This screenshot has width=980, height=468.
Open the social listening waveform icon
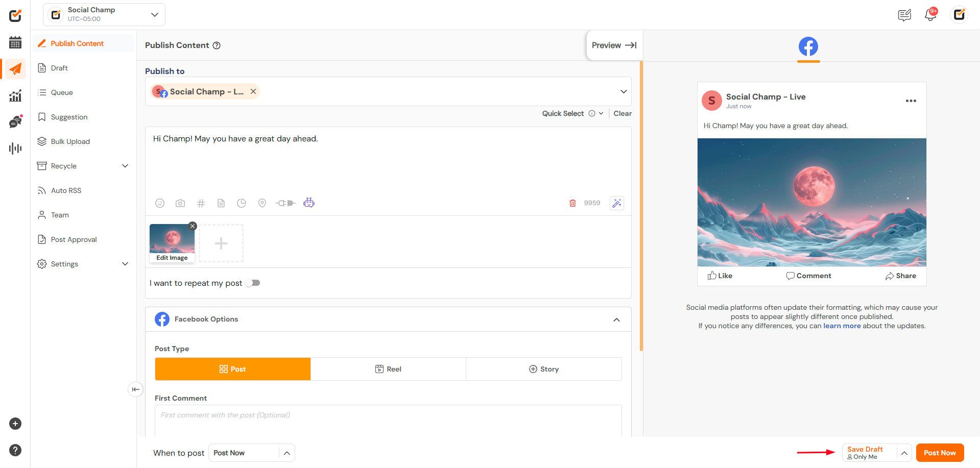(x=15, y=149)
